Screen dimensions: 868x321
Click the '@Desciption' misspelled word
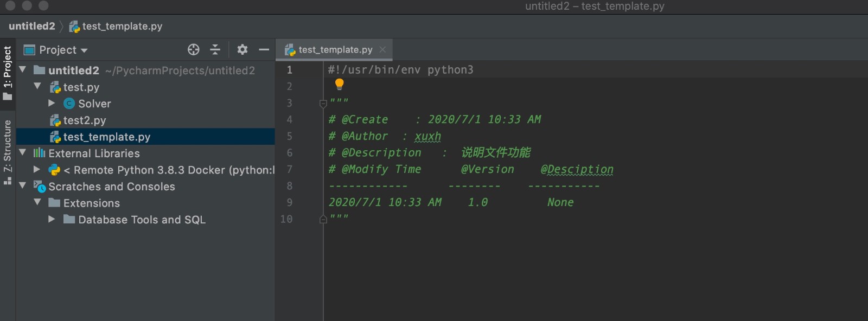click(577, 169)
